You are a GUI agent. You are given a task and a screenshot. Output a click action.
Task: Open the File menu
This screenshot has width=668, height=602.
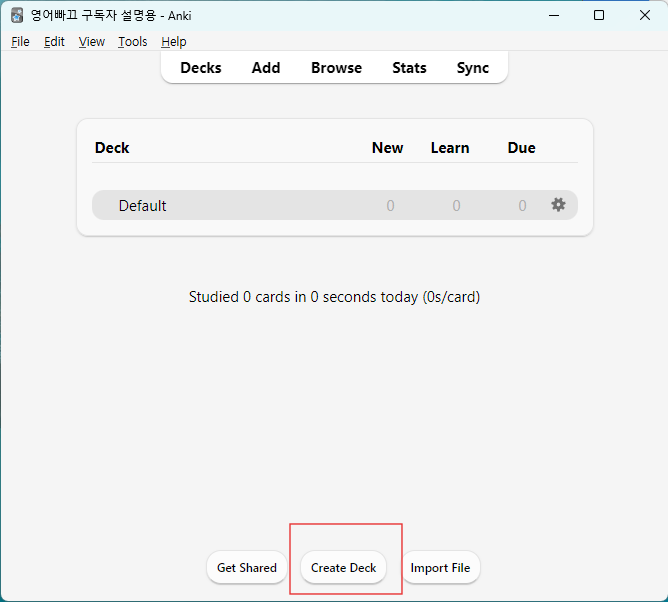pos(20,42)
